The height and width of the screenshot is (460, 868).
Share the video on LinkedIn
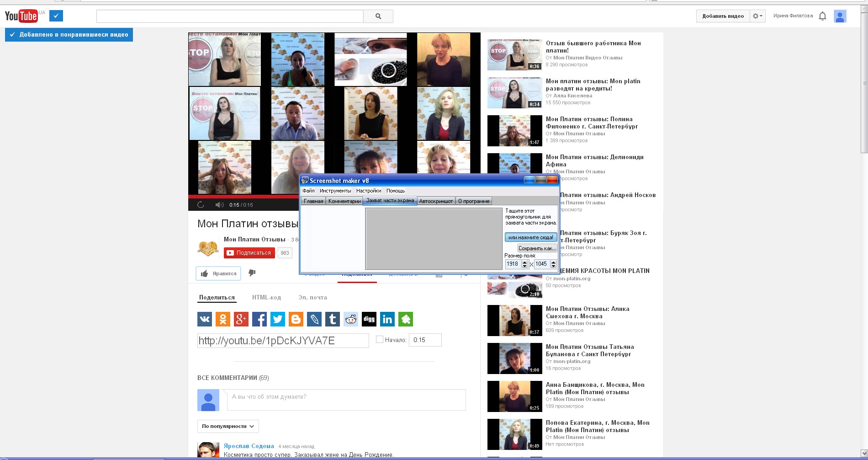click(387, 319)
